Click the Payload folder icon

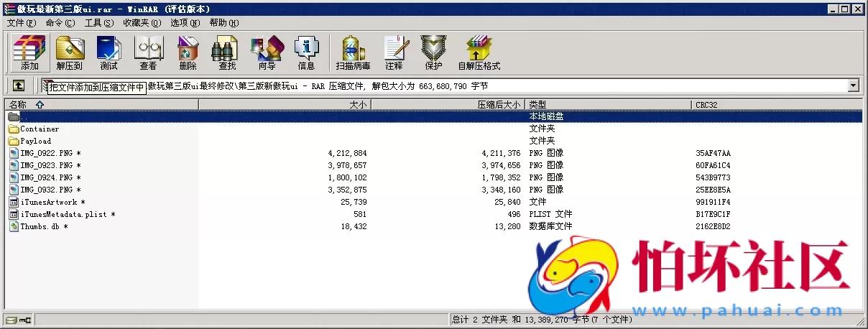(14, 141)
